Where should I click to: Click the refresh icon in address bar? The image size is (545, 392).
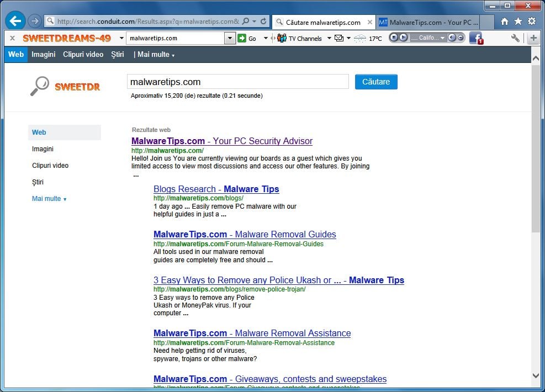[263, 21]
